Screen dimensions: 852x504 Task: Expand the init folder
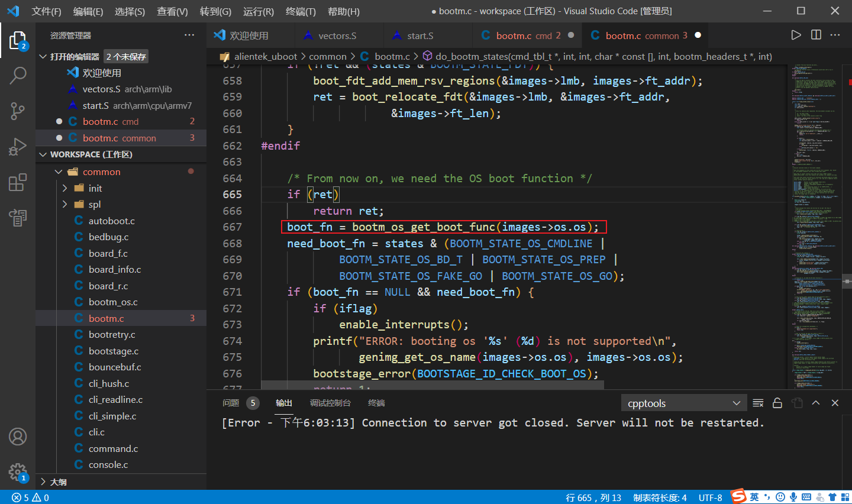pos(65,188)
